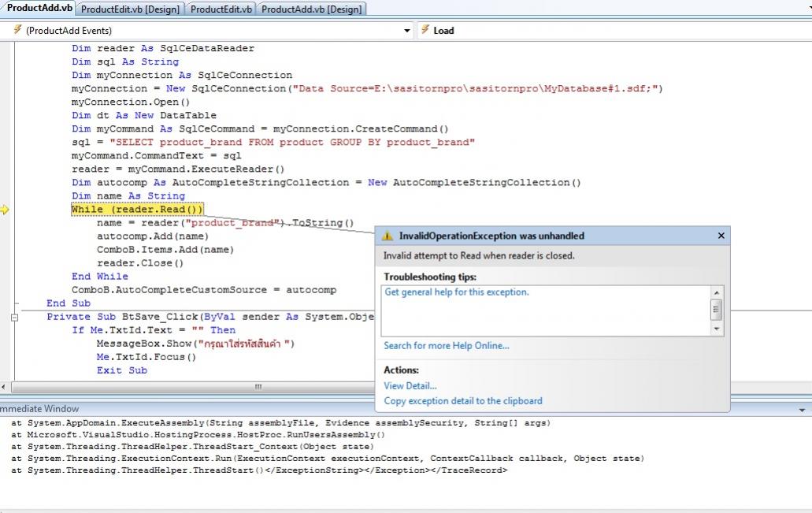Screen dimensions: 812x513
Task: Copy exception detail to the clipboard
Action: 462,401
